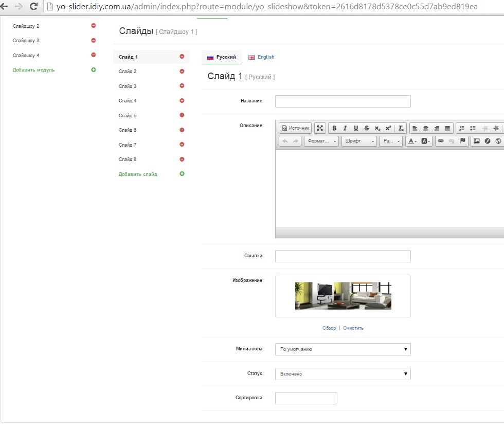The image size is (504, 428).
Task: Open the background color picker
Action: [425, 141]
